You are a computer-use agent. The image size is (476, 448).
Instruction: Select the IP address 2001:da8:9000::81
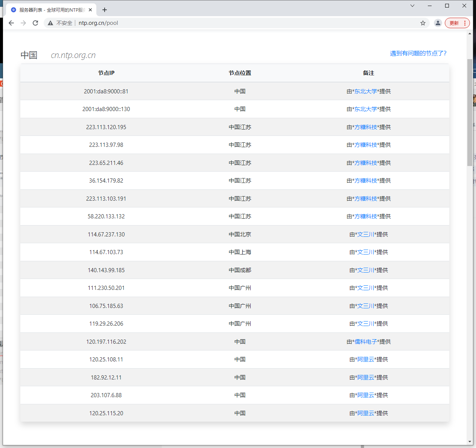pyautogui.click(x=106, y=91)
